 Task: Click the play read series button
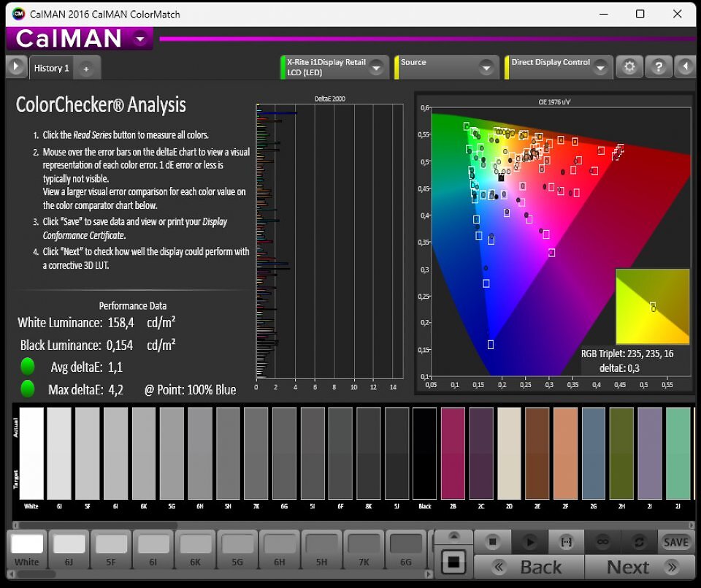coord(529,542)
